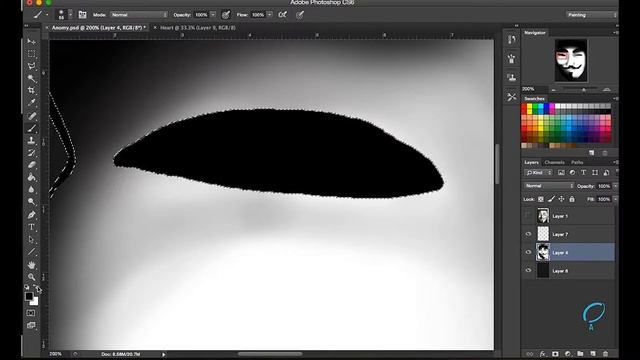
Task: Click the background color swatch
Action: coord(35,302)
